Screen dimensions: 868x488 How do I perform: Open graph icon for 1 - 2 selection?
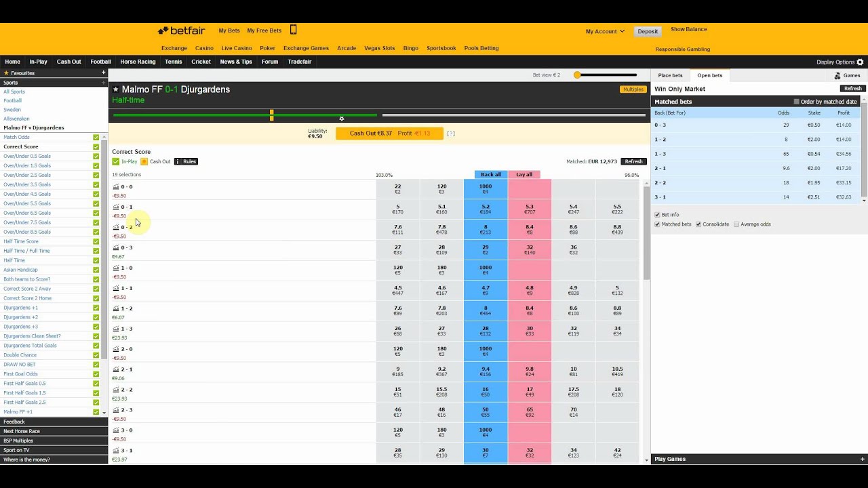(x=116, y=308)
